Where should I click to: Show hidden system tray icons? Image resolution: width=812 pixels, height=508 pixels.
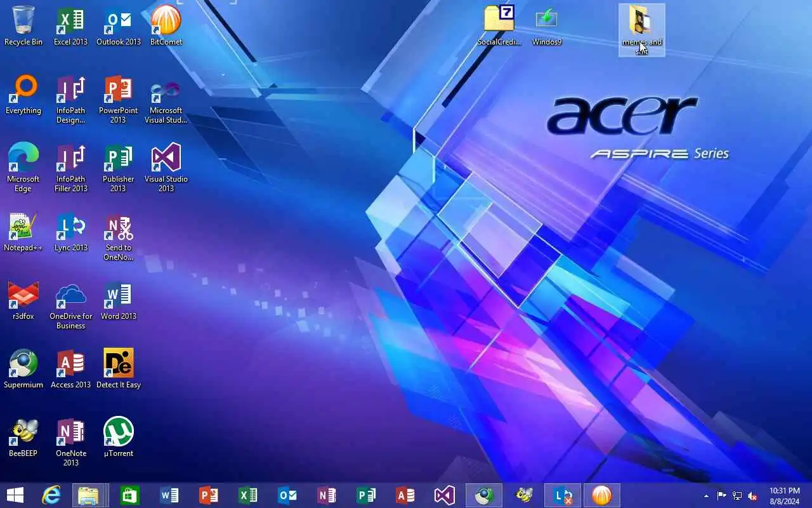pos(706,496)
